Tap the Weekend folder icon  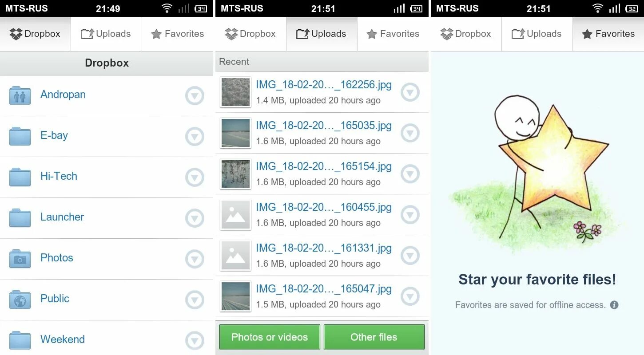pos(20,340)
